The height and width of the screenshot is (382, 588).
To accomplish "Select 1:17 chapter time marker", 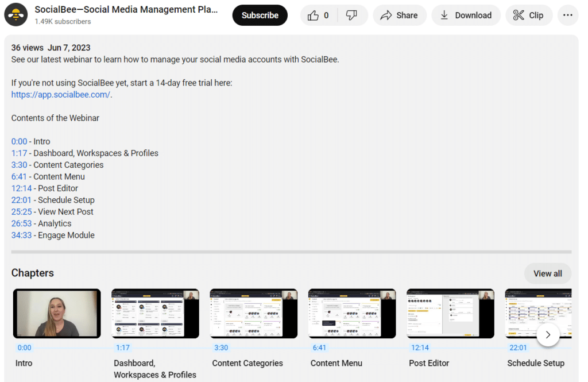I will click(123, 348).
